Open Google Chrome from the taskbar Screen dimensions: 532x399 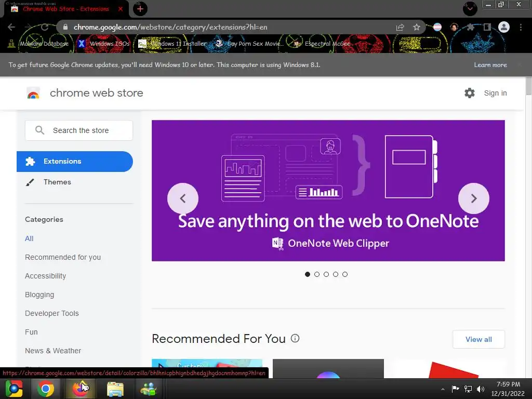(x=46, y=389)
